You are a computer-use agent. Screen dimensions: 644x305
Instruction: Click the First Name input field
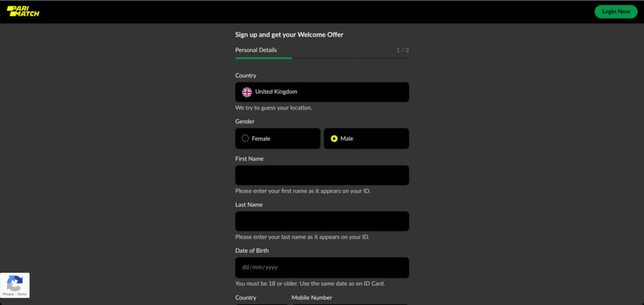point(321,175)
